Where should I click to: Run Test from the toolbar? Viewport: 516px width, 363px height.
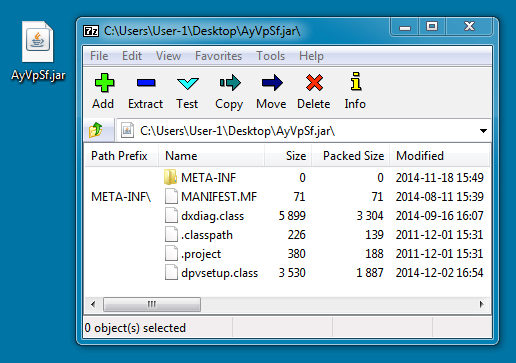(187, 91)
